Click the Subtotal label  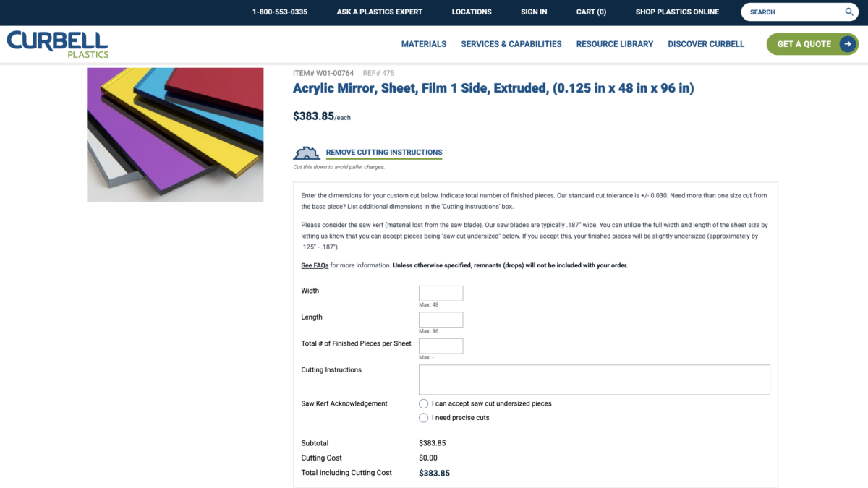315,443
